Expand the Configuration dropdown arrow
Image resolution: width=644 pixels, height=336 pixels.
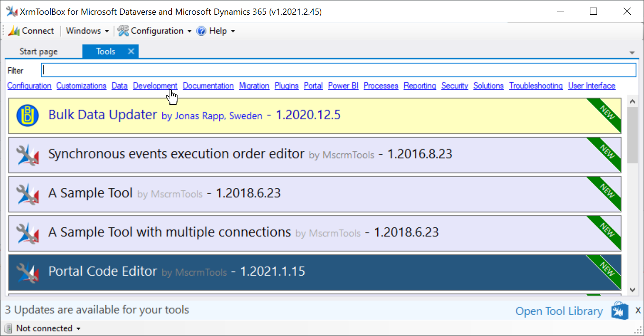coord(189,31)
